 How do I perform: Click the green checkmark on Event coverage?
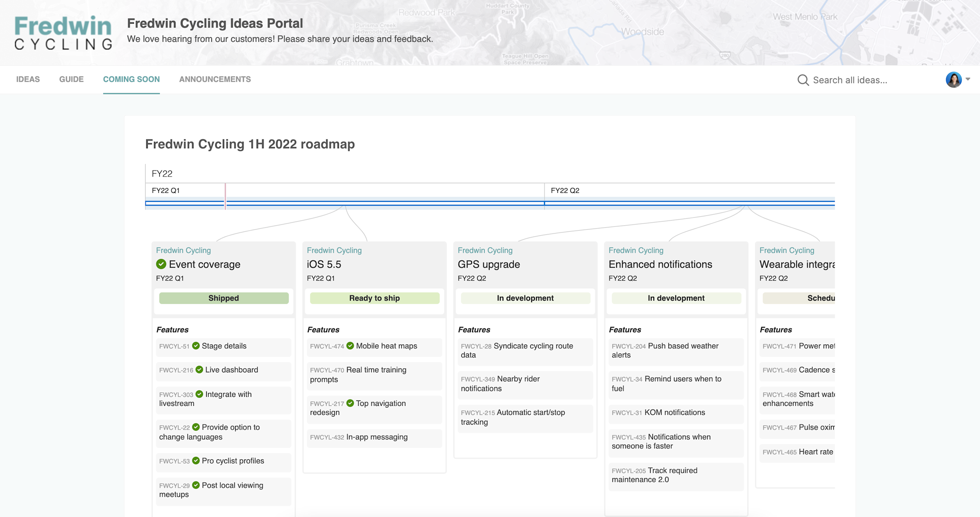click(x=161, y=264)
